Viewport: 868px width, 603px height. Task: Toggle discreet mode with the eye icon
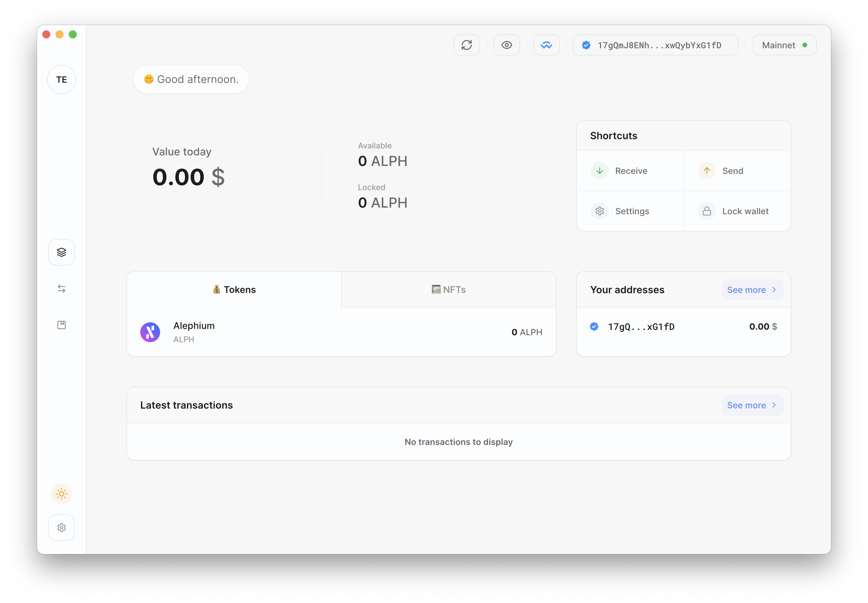tap(506, 45)
